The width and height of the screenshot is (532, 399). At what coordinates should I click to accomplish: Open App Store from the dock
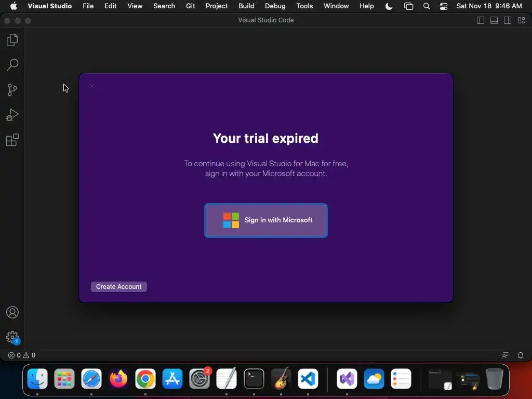click(172, 379)
